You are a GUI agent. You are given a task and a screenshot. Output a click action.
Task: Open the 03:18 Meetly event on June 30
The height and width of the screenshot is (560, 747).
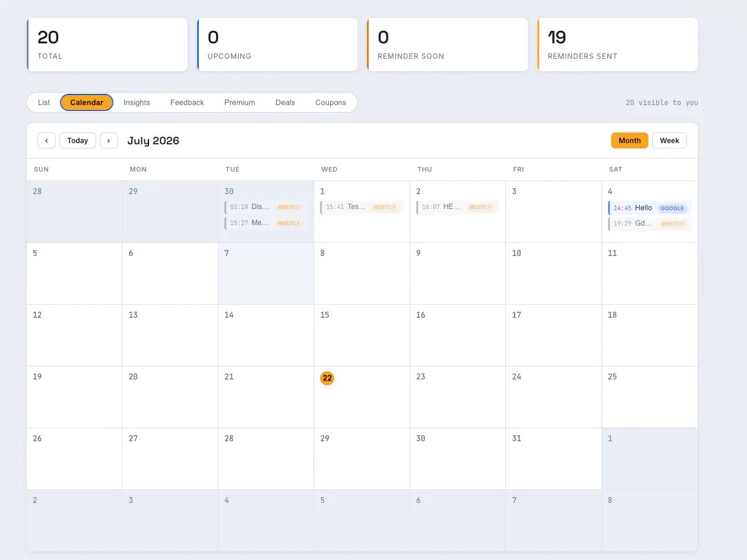(266, 207)
